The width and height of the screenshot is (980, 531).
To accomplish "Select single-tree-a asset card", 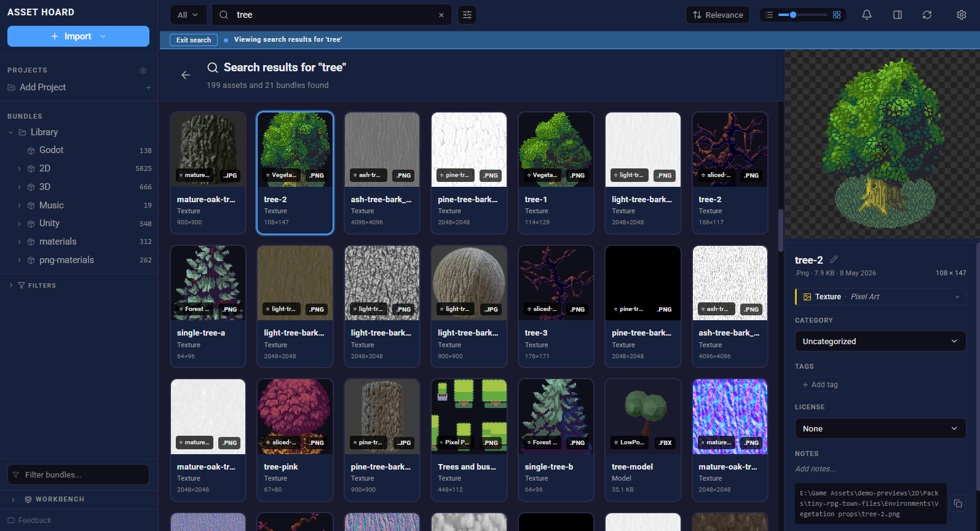I will coord(208,306).
